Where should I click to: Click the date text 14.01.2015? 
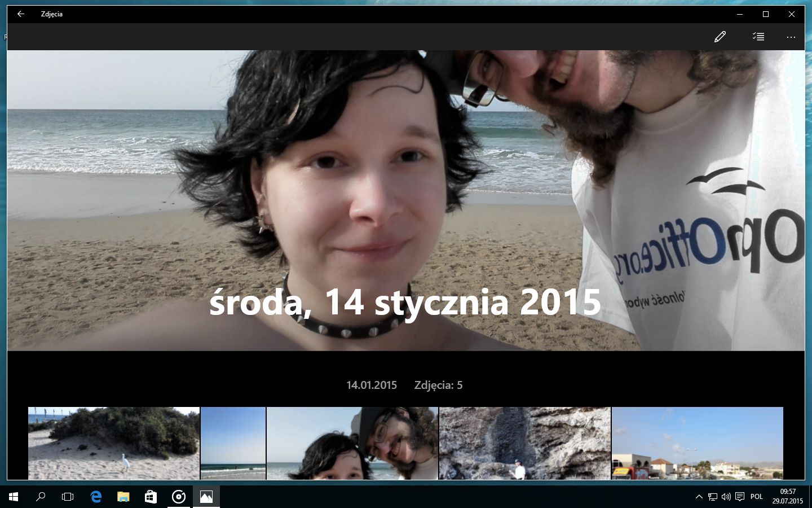[372, 385]
